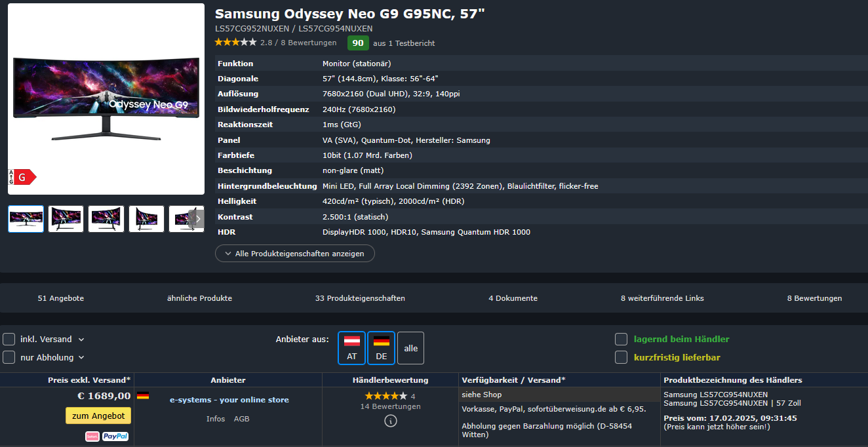Click the info circle under dealer rating
Viewport: 868px width, 447px height.
(391, 421)
